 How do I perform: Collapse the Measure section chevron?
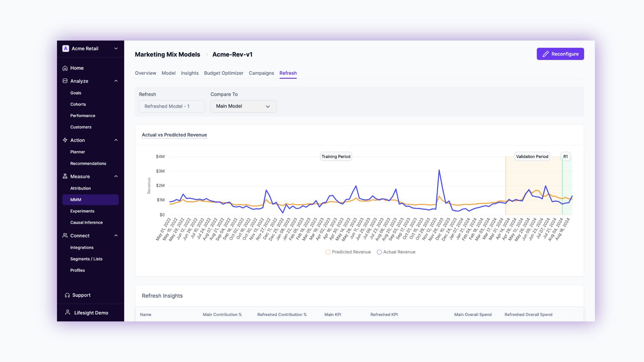(116, 176)
